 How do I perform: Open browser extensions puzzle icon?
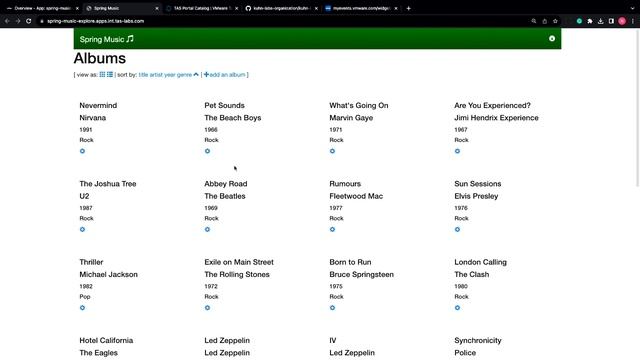click(590, 21)
